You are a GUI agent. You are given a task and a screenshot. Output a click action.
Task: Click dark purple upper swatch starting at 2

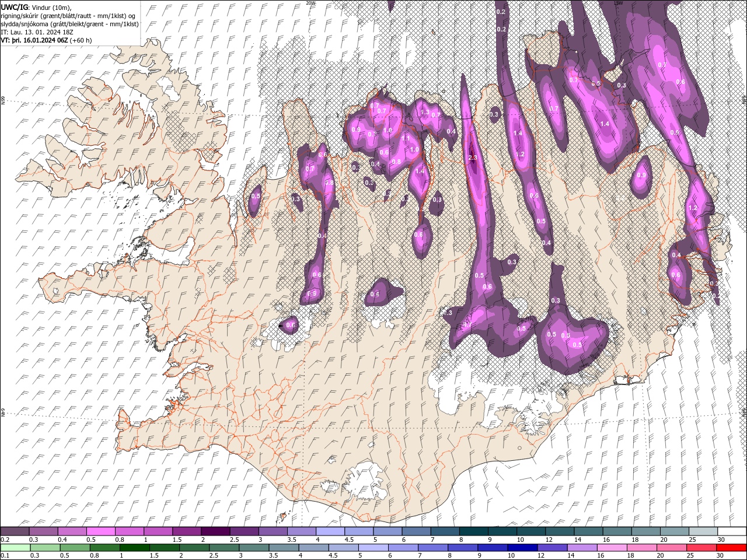tap(215, 531)
